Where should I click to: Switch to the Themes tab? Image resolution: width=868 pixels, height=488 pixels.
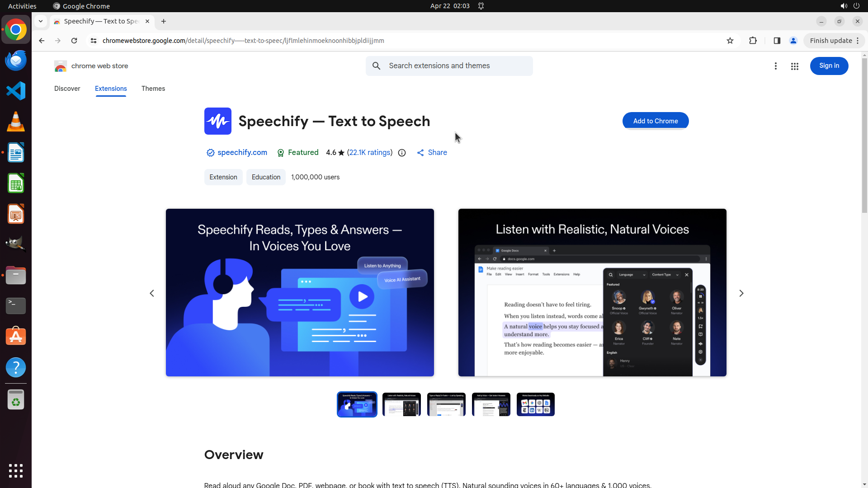coord(153,89)
